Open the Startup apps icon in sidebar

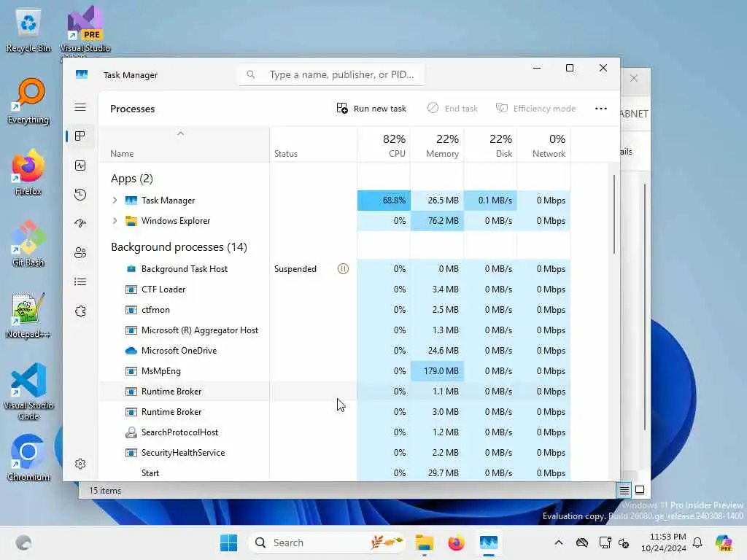click(x=80, y=223)
